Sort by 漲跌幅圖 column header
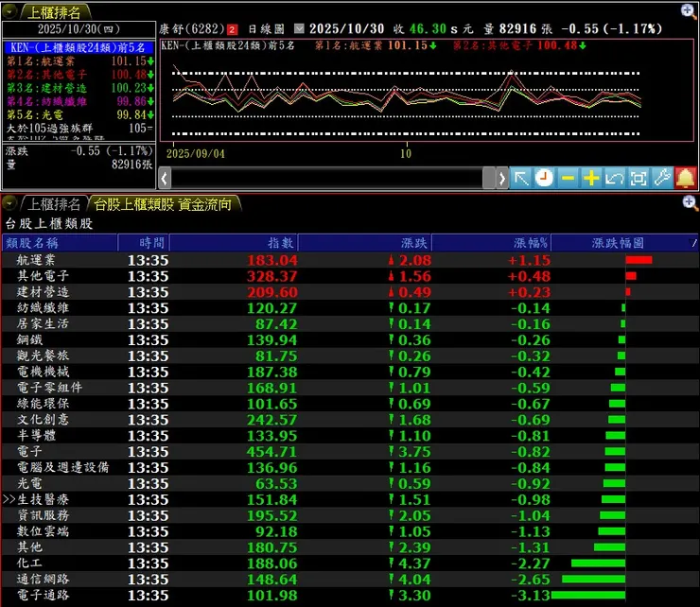 618,243
